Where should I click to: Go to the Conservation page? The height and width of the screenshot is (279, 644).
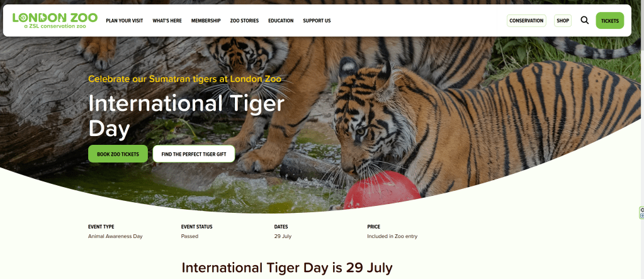(x=526, y=21)
